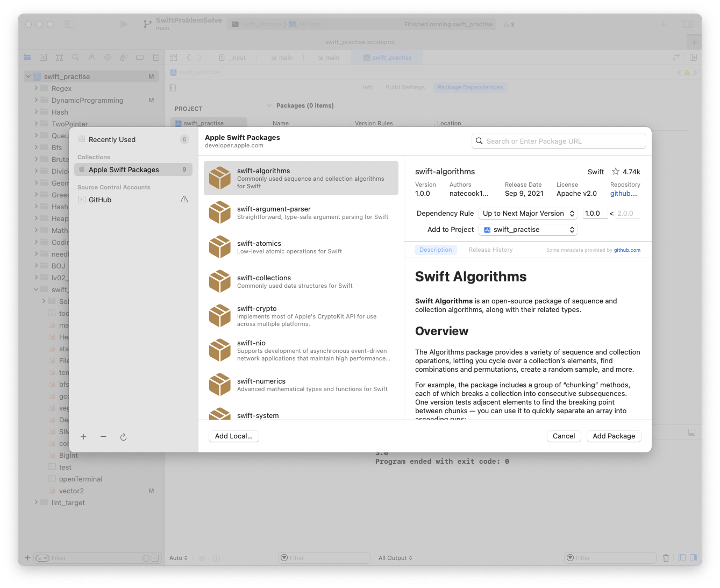The image size is (720, 588).
Task: Expand the DynamicProgramming folder
Action: pyautogui.click(x=37, y=100)
